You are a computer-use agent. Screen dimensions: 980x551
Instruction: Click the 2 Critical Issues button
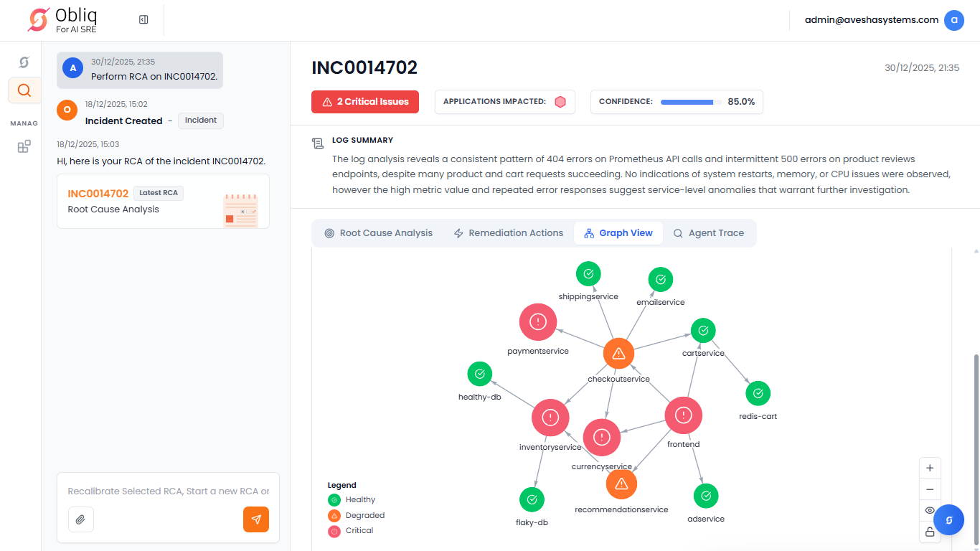[x=365, y=102]
